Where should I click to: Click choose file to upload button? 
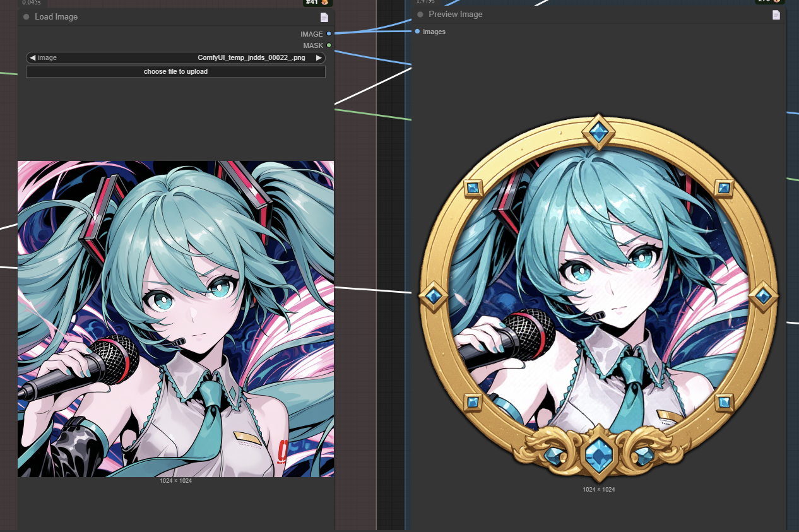175,72
